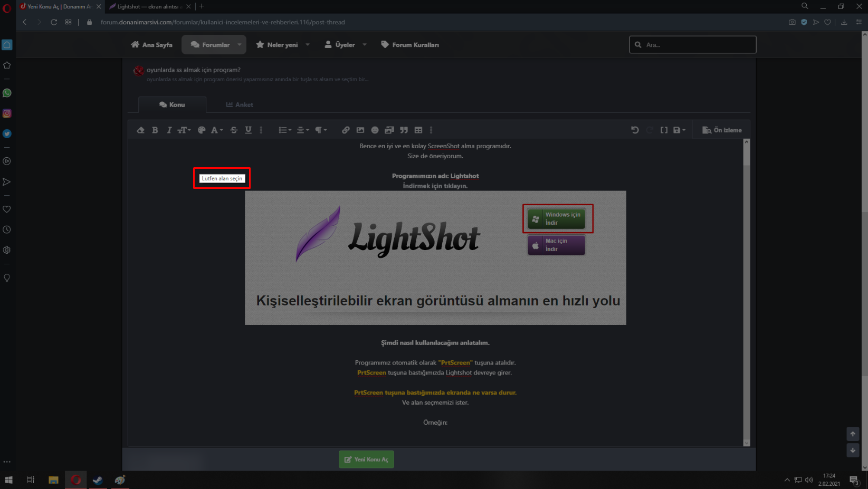Open the paragraph format dropdown

321,130
